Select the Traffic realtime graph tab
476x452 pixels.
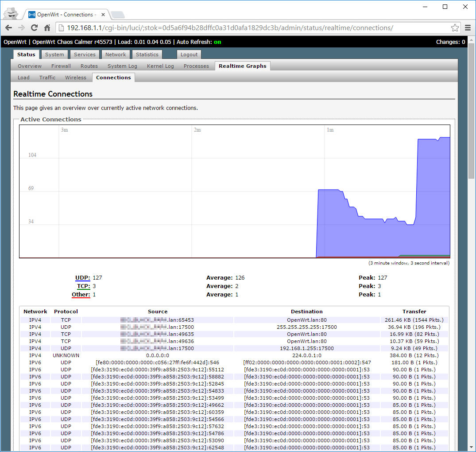point(47,78)
